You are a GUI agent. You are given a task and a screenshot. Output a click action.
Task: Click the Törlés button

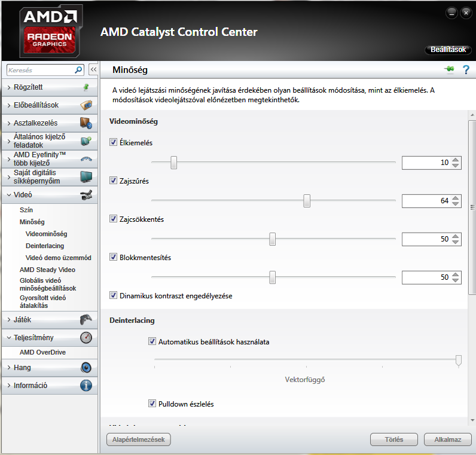pyautogui.click(x=394, y=439)
